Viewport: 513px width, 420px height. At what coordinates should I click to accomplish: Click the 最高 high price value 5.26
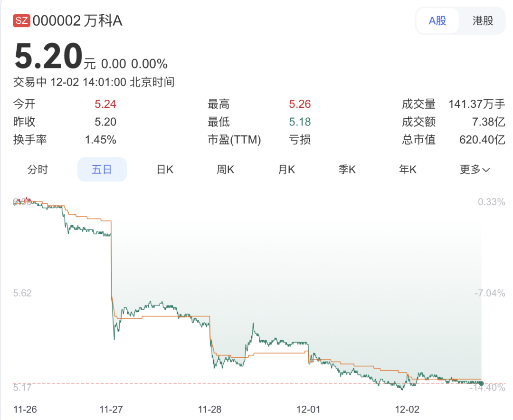pyautogui.click(x=301, y=104)
